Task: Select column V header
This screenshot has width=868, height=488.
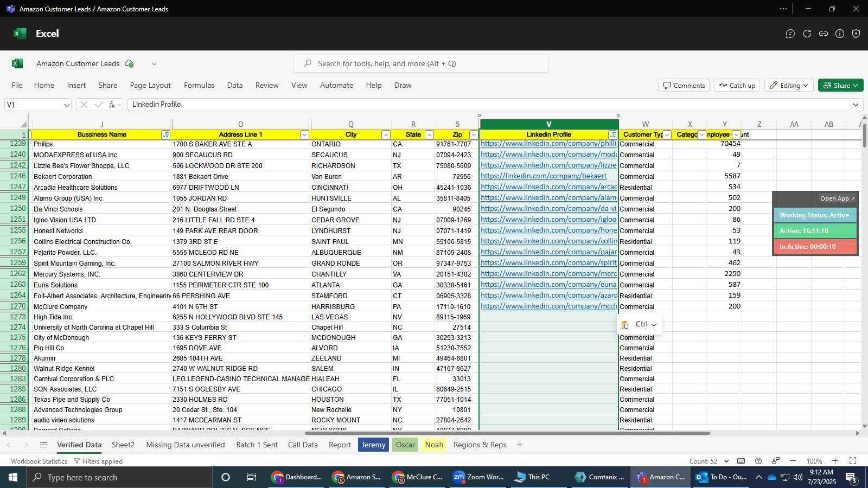Action: 548,124
